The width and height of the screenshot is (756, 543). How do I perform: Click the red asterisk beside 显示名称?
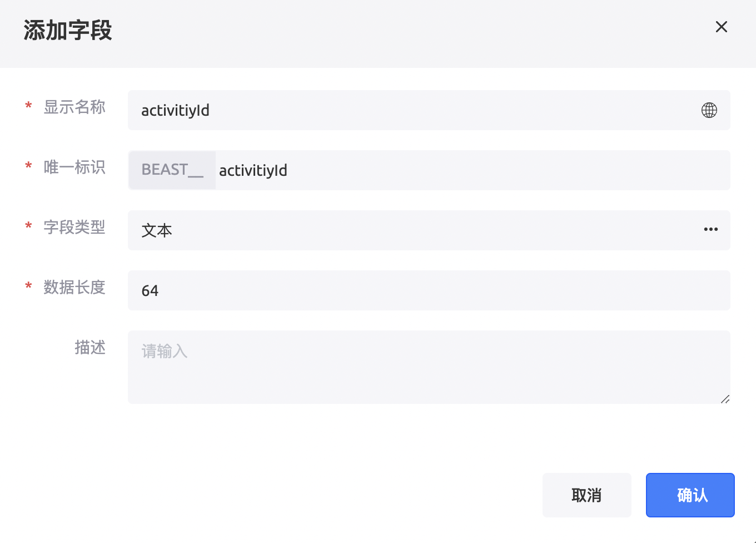pyautogui.click(x=28, y=106)
